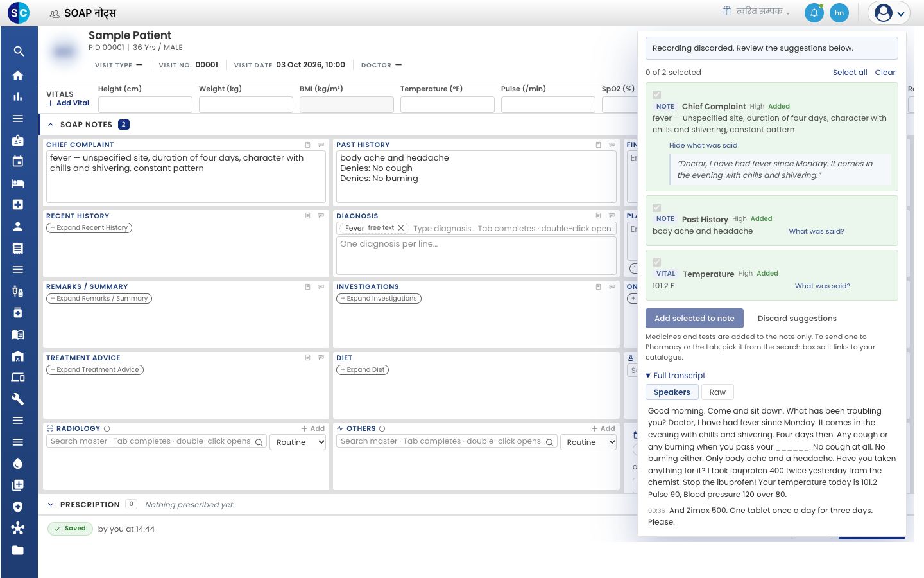Click Add Vital
This screenshot has height=578, width=924.
[69, 103]
